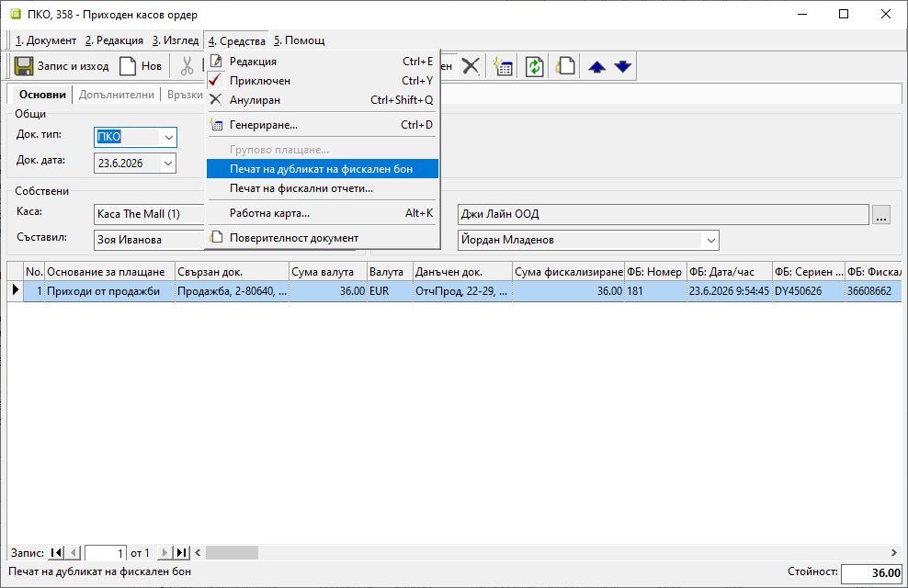The width and height of the screenshot is (908, 588).
Task: Jump to last record navigation button
Action: pyautogui.click(x=182, y=553)
